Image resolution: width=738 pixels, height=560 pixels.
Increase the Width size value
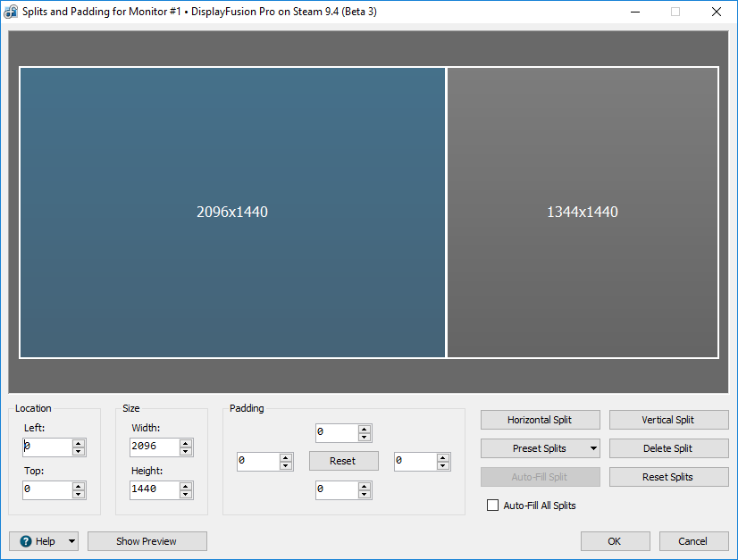point(186,443)
